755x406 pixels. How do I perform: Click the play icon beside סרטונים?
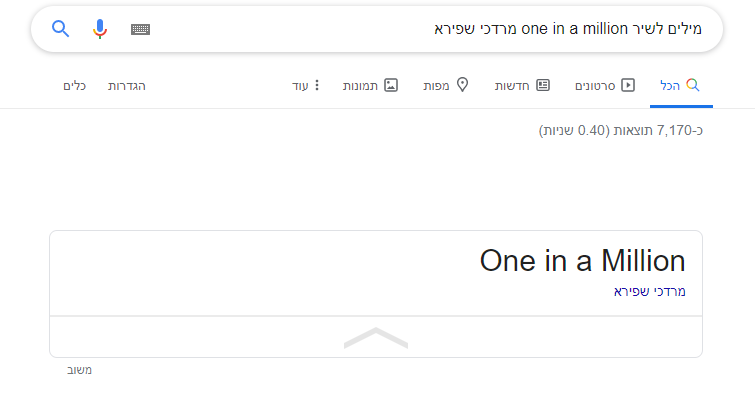628,86
